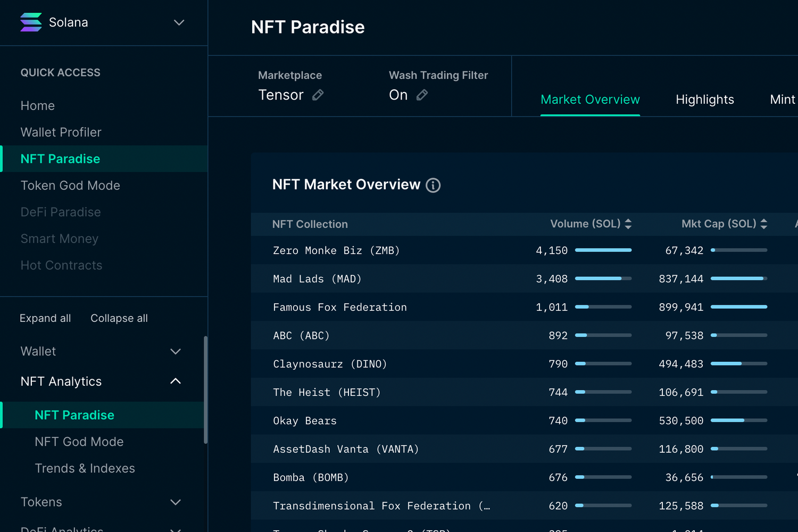Expand the Wallet section
Viewport: 798px width, 532px height.
176,351
